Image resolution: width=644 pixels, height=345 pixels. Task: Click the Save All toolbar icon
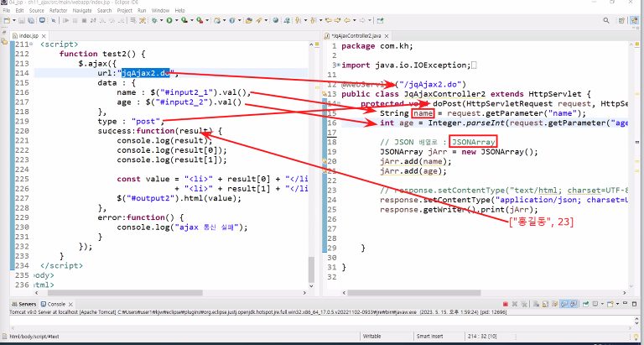point(31,20)
